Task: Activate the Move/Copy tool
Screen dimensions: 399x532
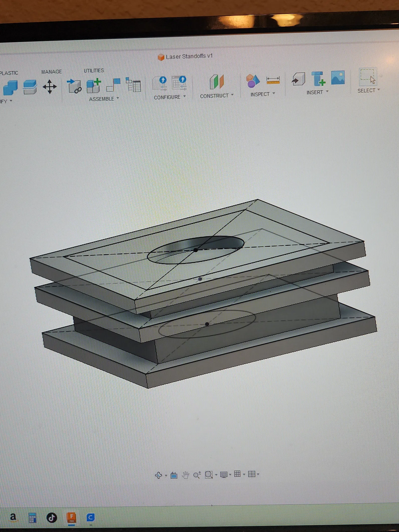Action: click(50, 87)
